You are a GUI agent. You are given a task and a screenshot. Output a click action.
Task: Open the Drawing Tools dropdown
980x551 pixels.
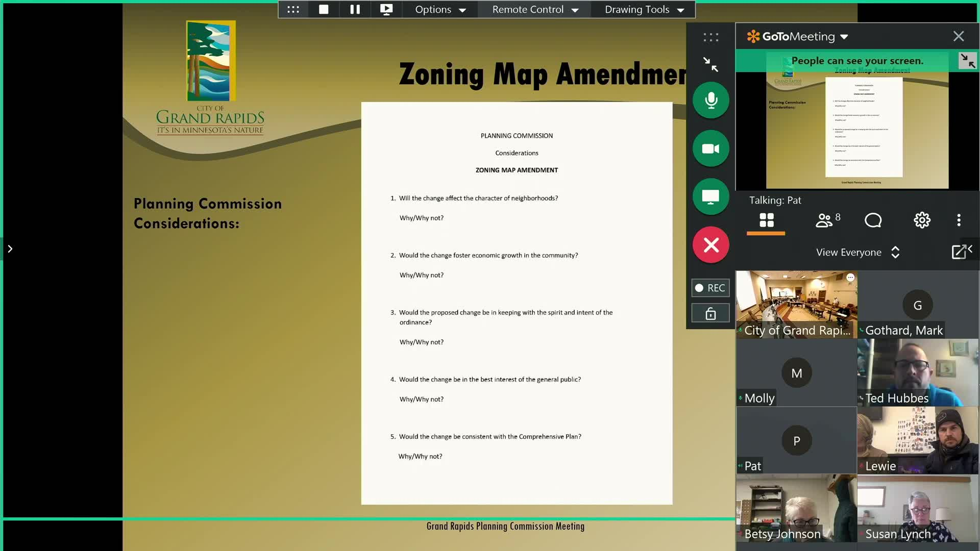coord(644,9)
